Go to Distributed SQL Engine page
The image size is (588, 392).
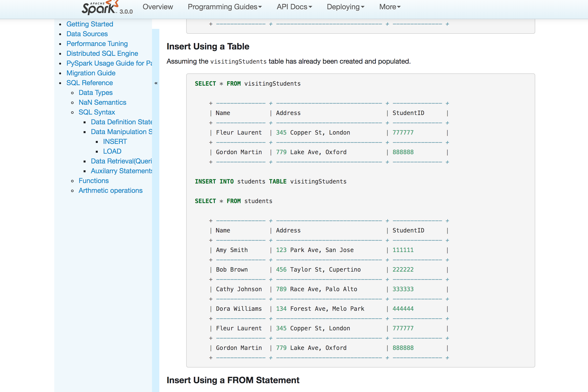click(102, 53)
